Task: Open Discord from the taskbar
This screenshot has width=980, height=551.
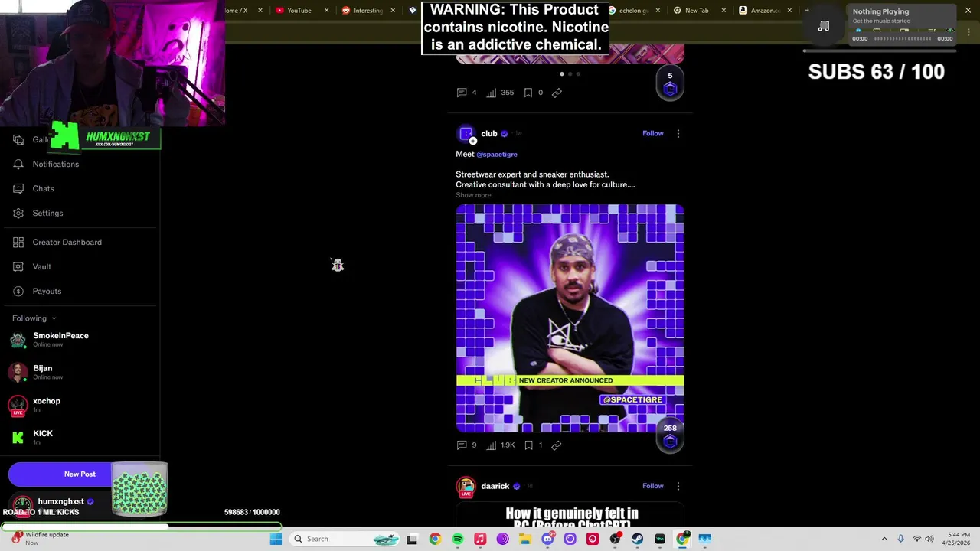Action: 547,539
